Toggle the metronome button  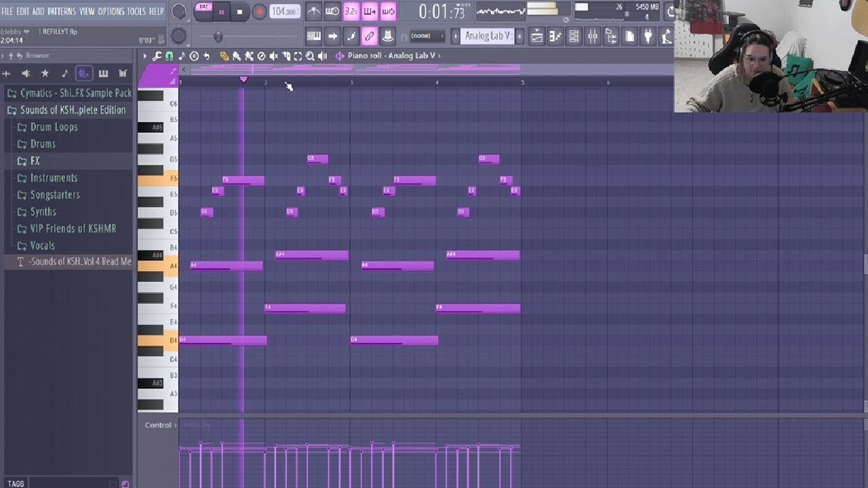[314, 12]
